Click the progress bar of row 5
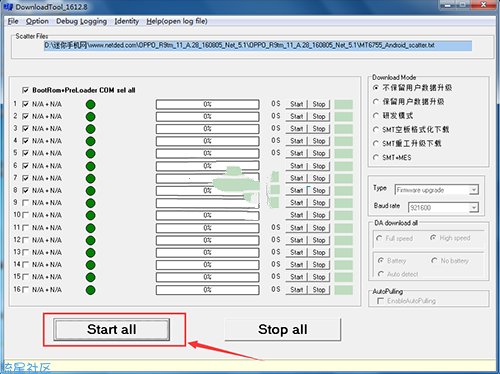 coord(207,153)
